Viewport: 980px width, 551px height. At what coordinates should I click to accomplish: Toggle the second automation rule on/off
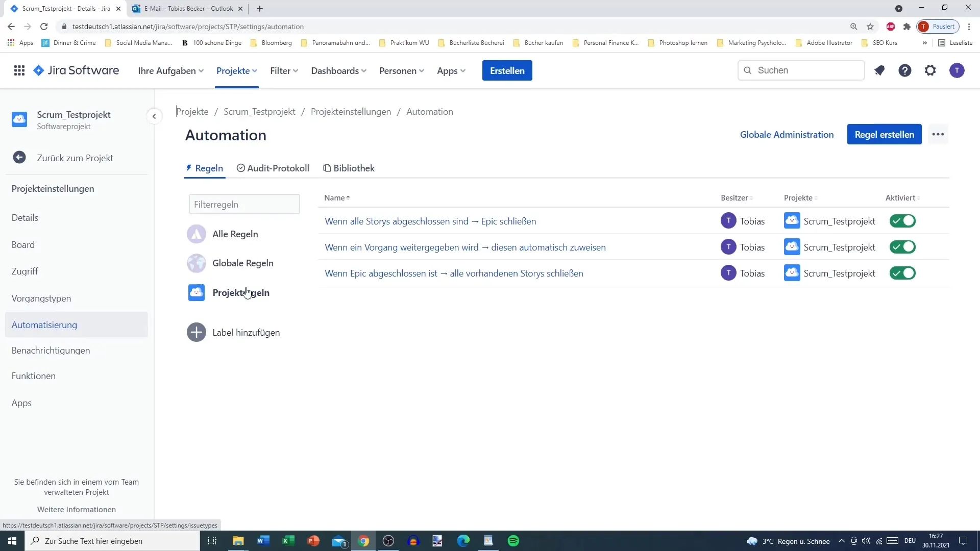point(902,247)
